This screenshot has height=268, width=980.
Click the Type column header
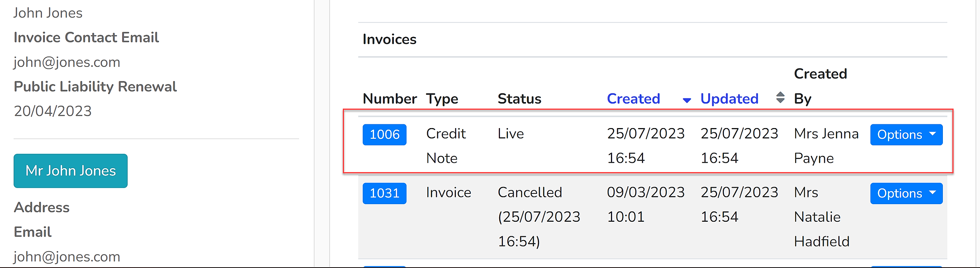coord(442,99)
